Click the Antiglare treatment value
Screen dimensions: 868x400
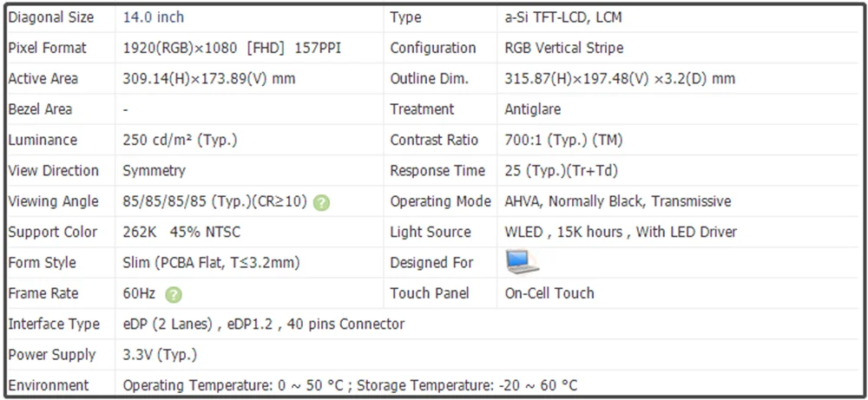(x=533, y=109)
